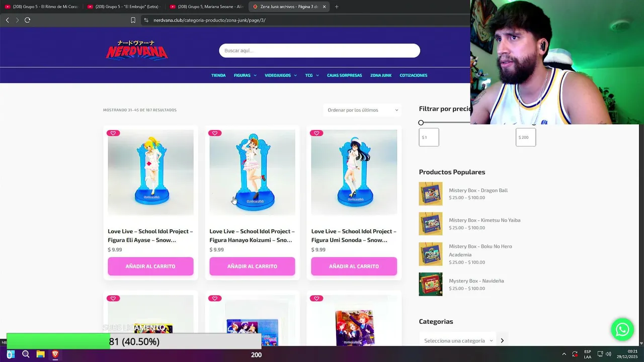Click wishlist heart on second-row middle product

coord(215,298)
